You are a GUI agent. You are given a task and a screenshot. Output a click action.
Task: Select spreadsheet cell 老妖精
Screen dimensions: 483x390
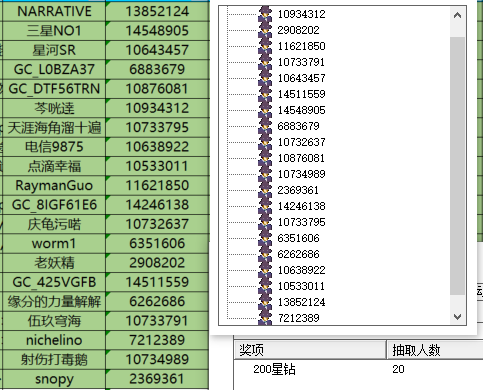coord(54,263)
